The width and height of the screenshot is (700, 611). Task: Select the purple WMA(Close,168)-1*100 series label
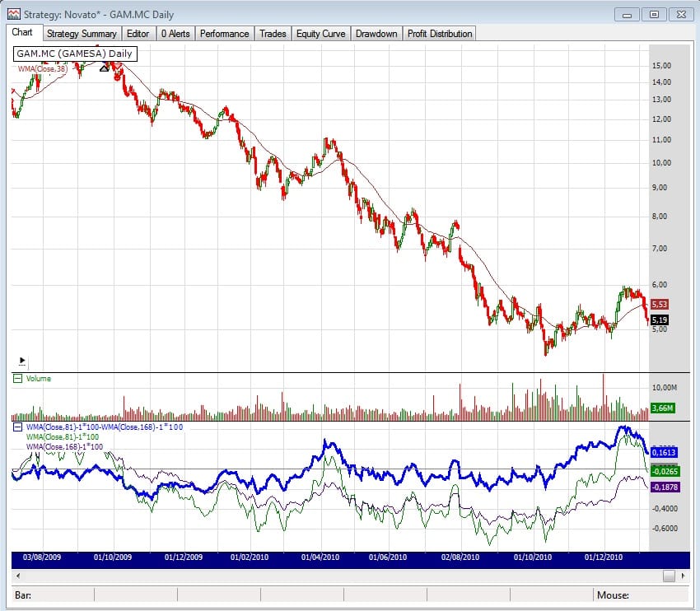coord(64,446)
